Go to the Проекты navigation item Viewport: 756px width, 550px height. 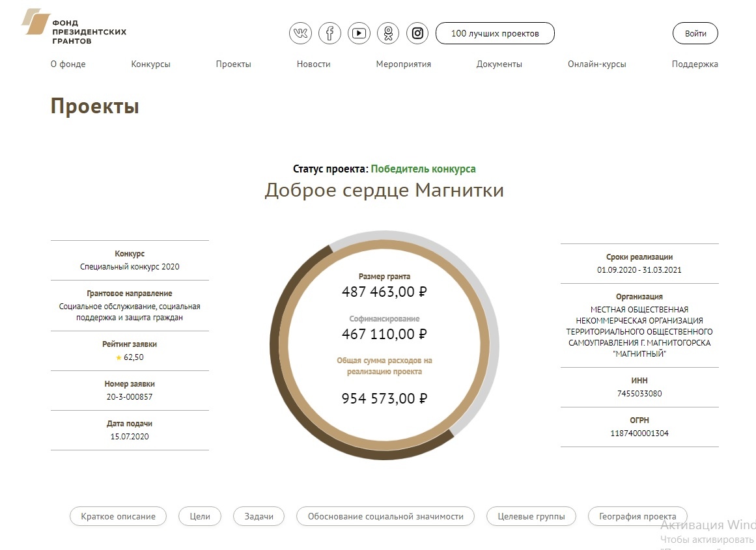coord(233,64)
